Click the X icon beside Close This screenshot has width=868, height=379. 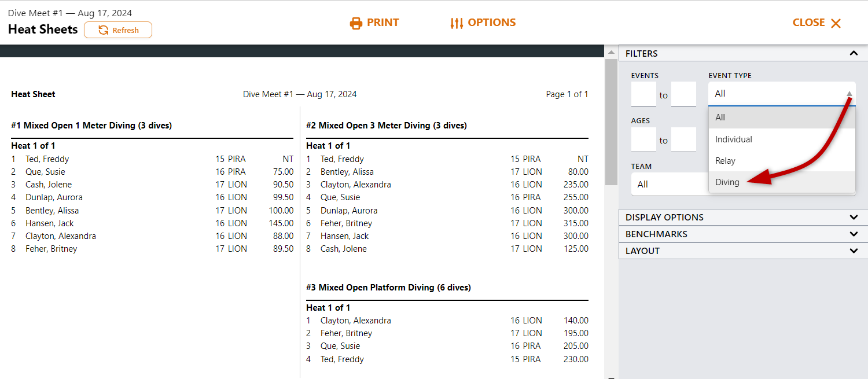coord(836,23)
